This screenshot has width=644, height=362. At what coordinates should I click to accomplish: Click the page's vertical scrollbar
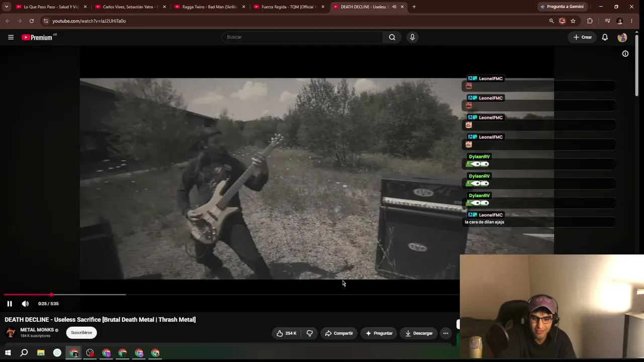[636, 65]
